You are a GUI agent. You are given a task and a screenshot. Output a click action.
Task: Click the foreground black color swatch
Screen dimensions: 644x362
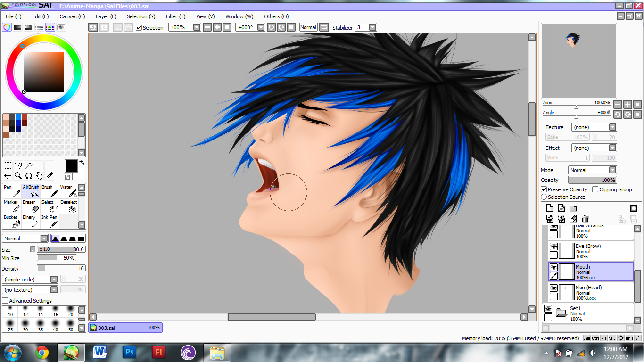71,166
